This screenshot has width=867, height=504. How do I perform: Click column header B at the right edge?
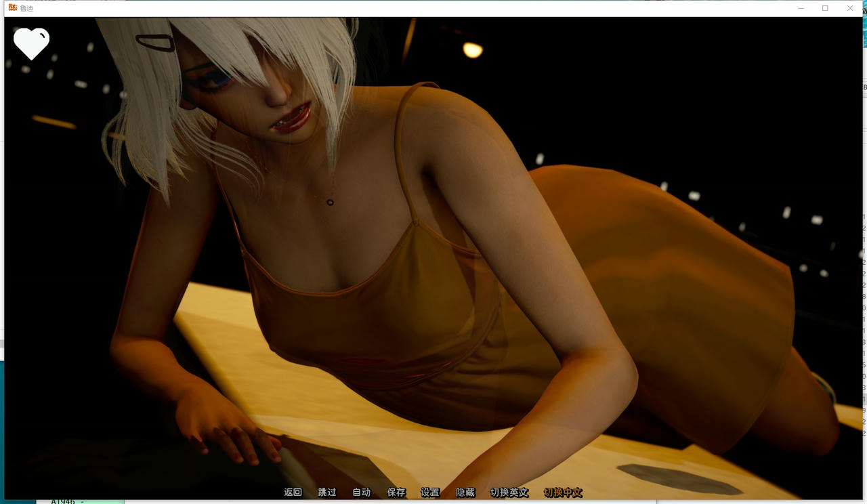click(x=864, y=87)
